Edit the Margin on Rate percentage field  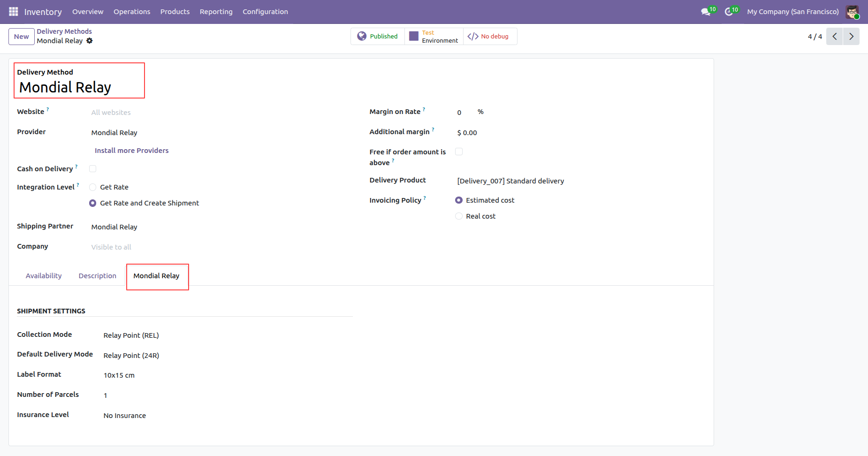click(x=464, y=113)
